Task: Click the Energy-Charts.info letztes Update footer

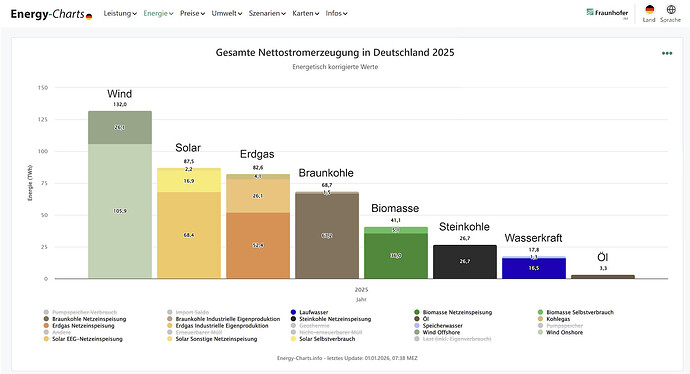Action: coord(347,358)
